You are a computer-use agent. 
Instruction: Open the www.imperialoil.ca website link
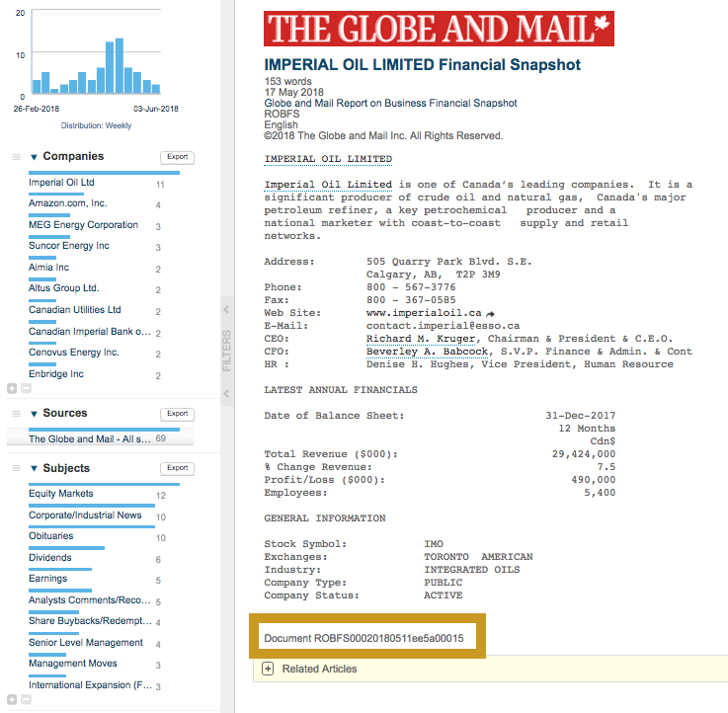pyautogui.click(x=424, y=313)
